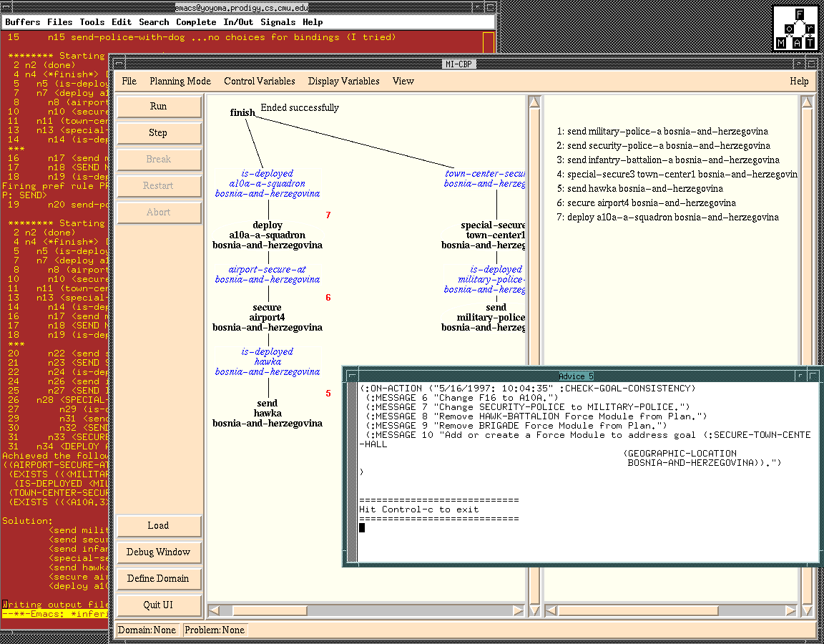Viewport: 824px width, 644px height.
Task: Click the plan list panel up scroll arrow
Action: 807,102
